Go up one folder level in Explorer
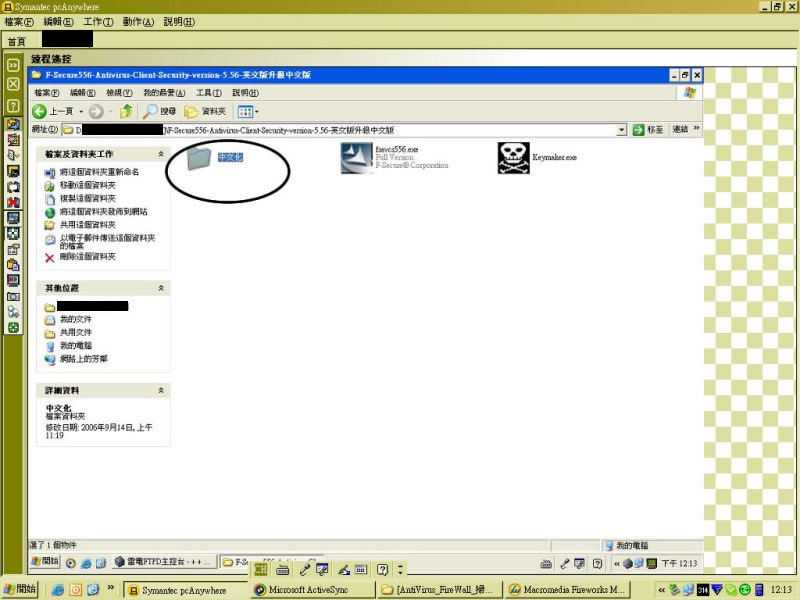The image size is (800, 600). coord(126,111)
